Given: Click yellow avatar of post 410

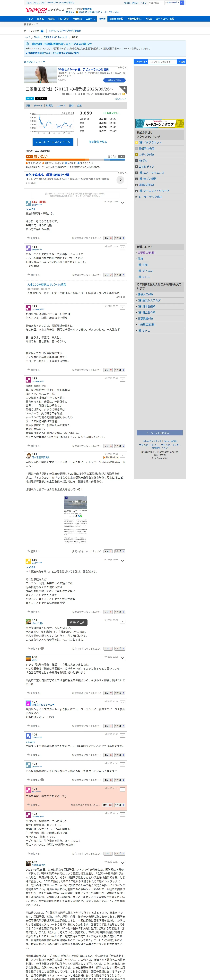Looking at the screenshot, I should pos(28,561).
